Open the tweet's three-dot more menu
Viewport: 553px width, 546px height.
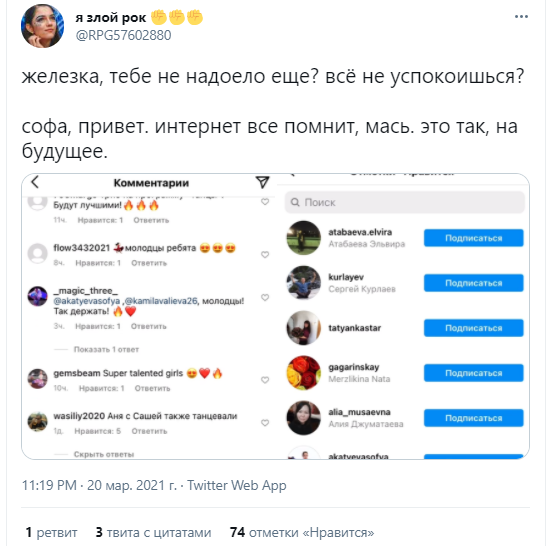point(521,17)
